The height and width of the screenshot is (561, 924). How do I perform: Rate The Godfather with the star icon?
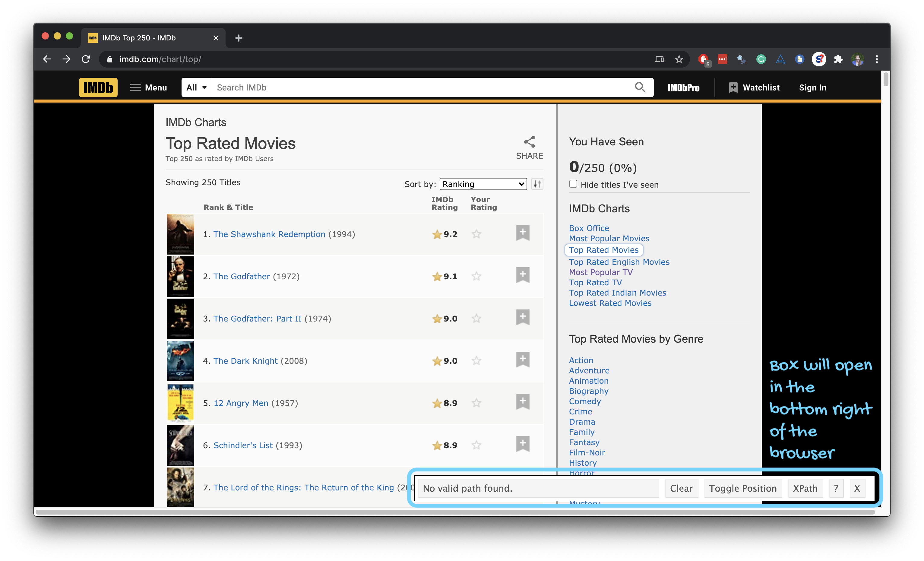[476, 276]
